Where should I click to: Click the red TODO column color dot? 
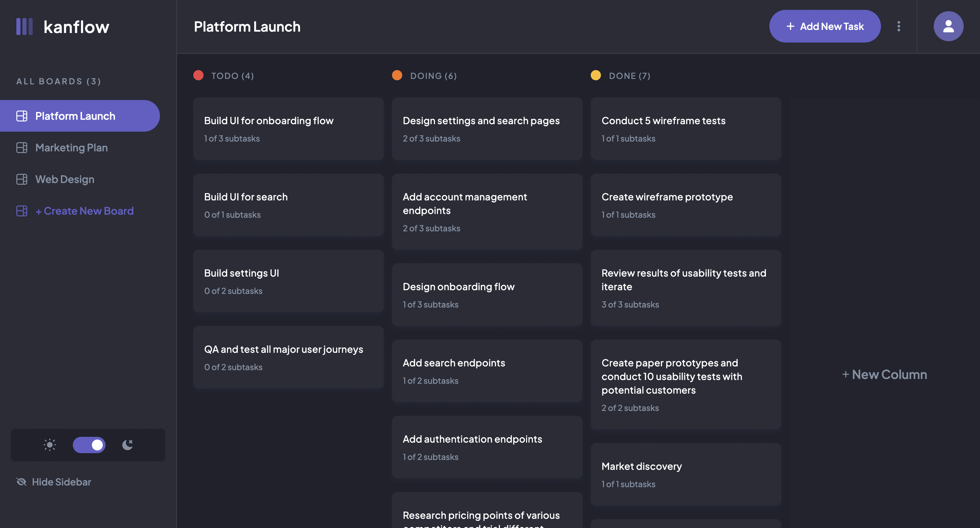(198, 75)
